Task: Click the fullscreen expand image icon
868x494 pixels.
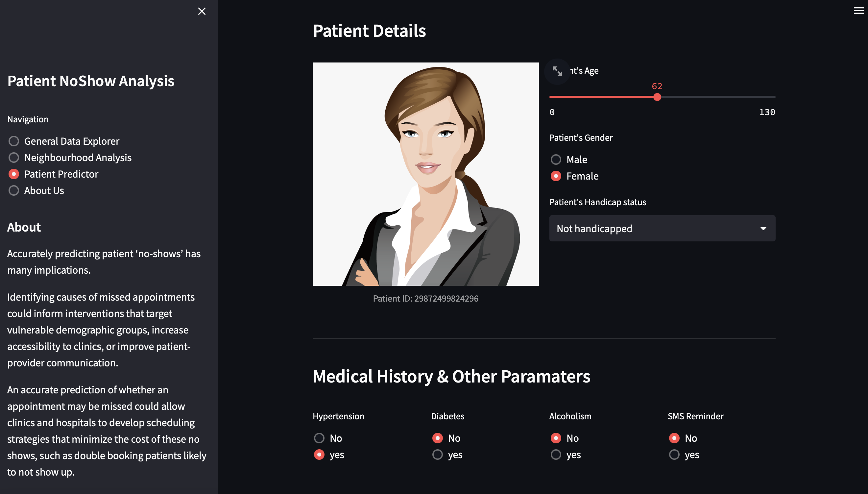Action: [x=557, y=71]
